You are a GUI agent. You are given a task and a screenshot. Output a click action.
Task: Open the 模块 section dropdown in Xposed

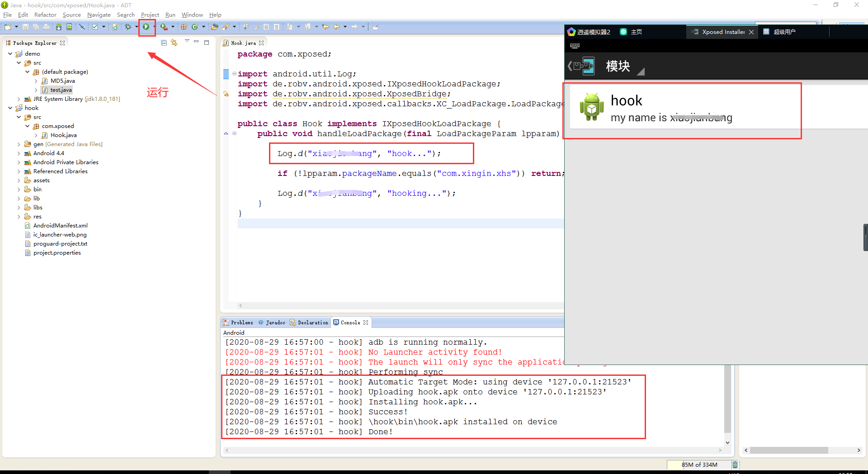[641, 71]
